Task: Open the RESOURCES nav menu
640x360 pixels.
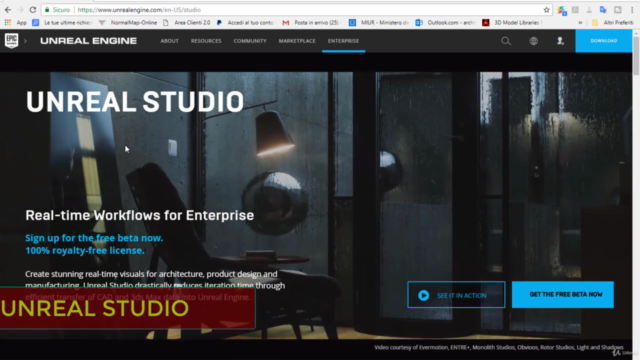Action: coord(206,41)
